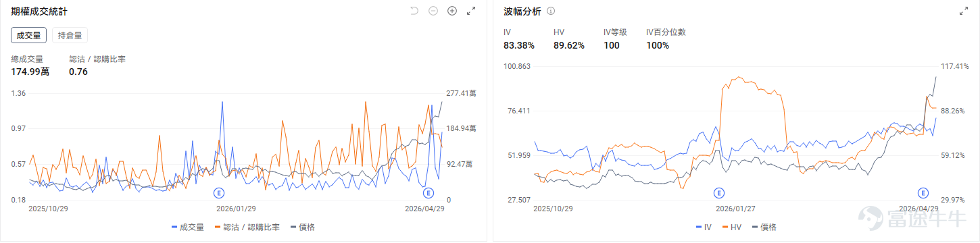The image size is (980, 243).
Task: Toggle the 價格 legend in volatility chart
Action: coord(764,227)
